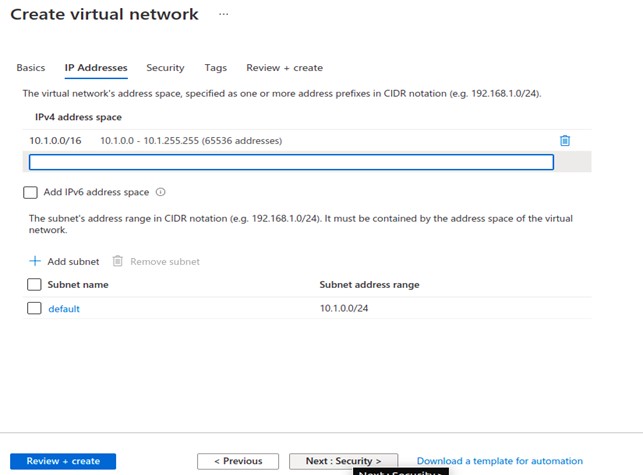Enable Add IPv6 address space checkbox

tap(30, 192)
